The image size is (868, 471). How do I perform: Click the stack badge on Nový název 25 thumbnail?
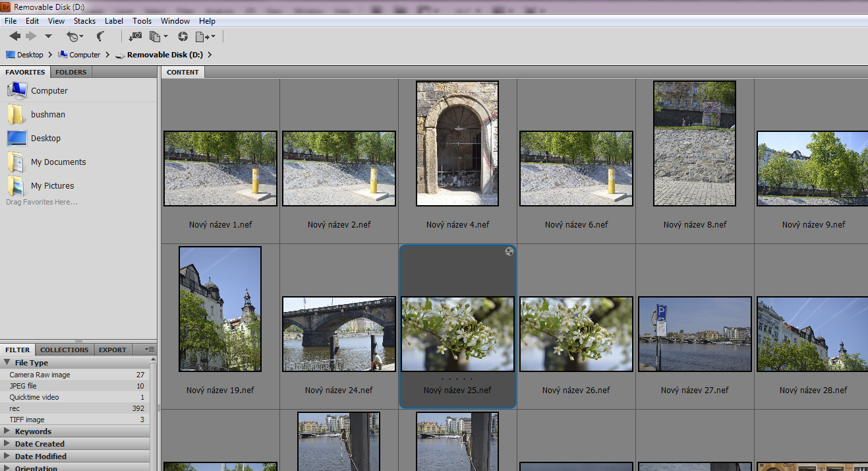(509, 251)
